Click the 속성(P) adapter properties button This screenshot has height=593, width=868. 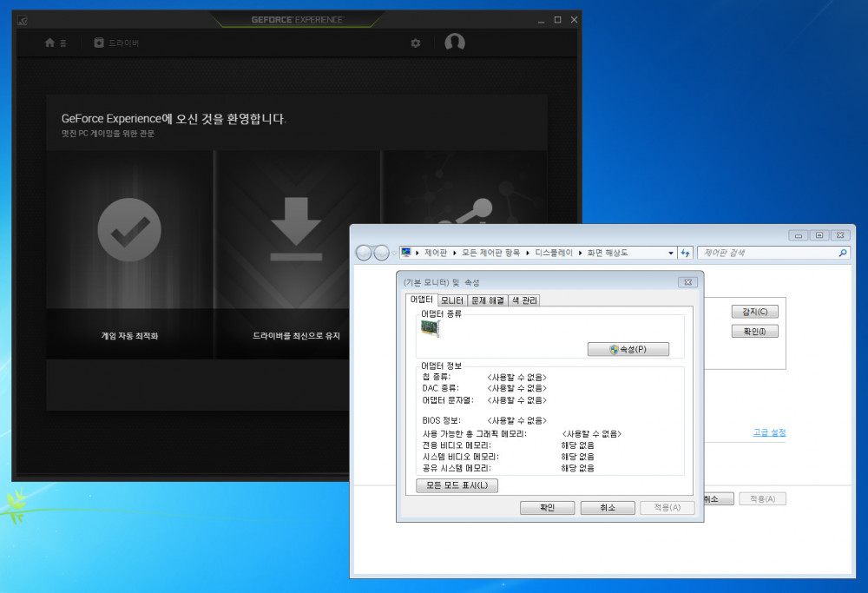pyautogui.click(x=628, y=349)
